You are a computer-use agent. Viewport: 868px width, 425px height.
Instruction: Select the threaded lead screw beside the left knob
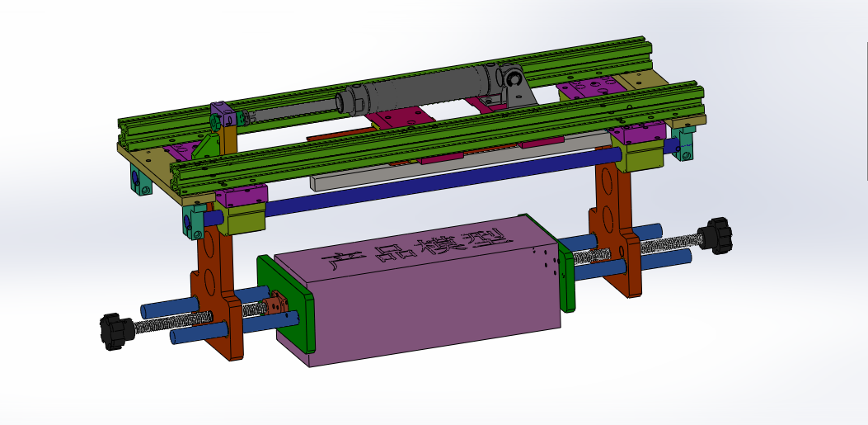pos(172,323)
